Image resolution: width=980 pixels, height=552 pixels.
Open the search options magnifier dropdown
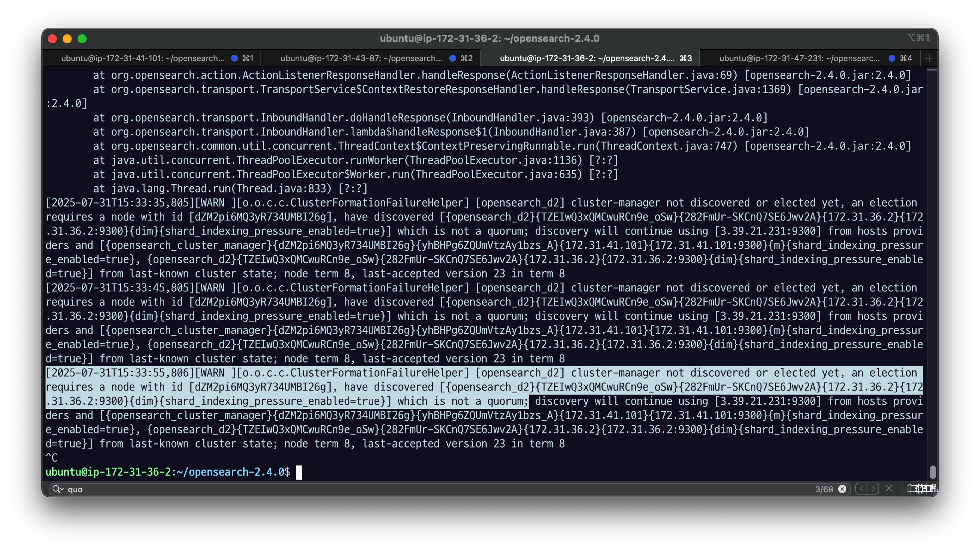coord(58,489)
